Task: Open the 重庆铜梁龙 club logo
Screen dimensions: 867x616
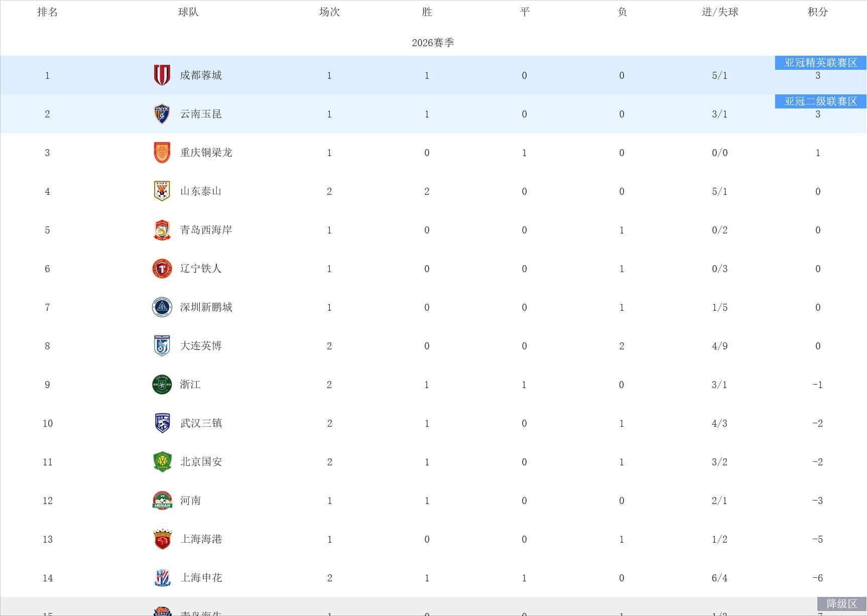Action: click(x=162, y=153)
